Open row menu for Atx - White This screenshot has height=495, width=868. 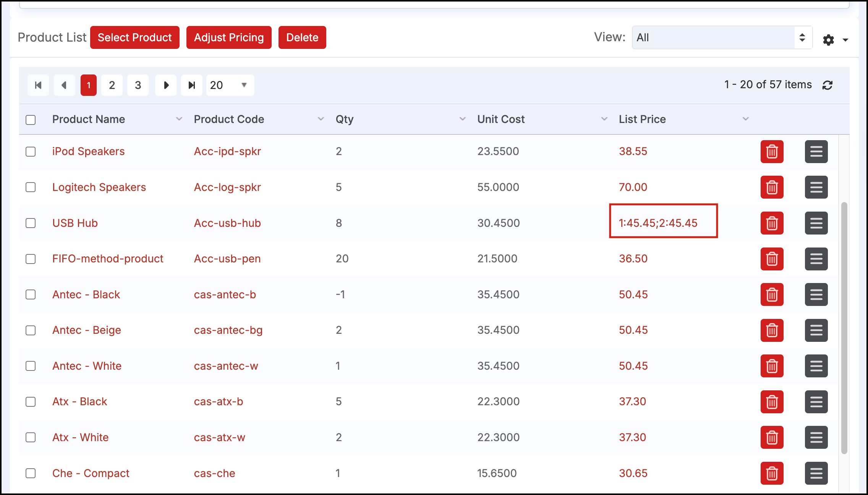coord(816,437)
